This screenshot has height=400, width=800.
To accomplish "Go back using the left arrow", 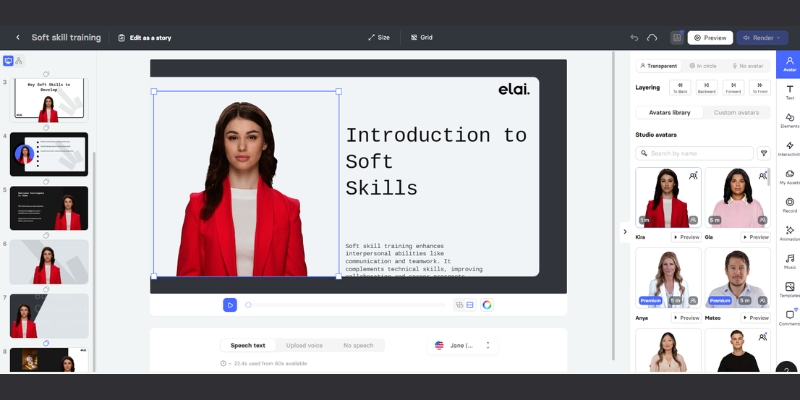I will (x=18, y=37).
